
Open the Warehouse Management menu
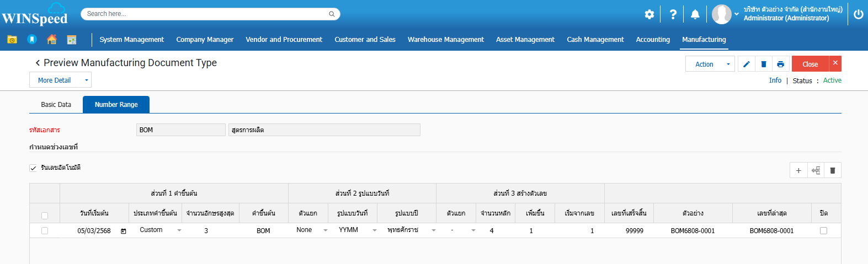445,40
